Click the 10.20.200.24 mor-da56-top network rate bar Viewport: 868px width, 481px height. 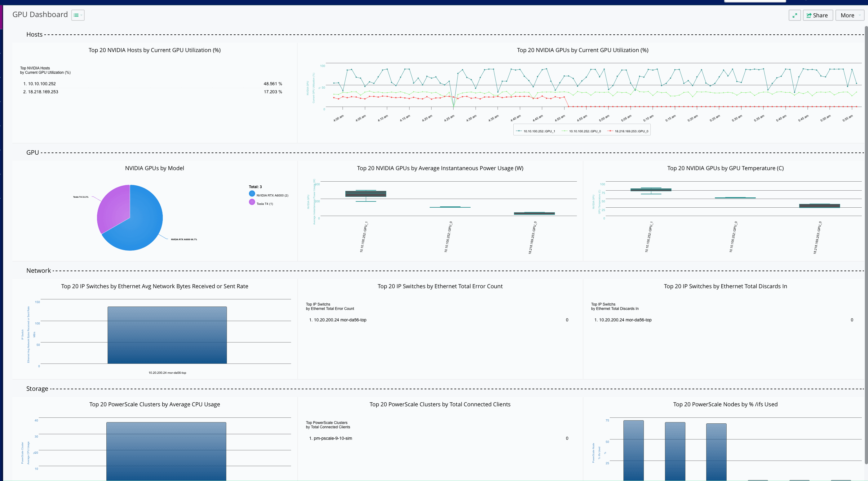point(167,335)
